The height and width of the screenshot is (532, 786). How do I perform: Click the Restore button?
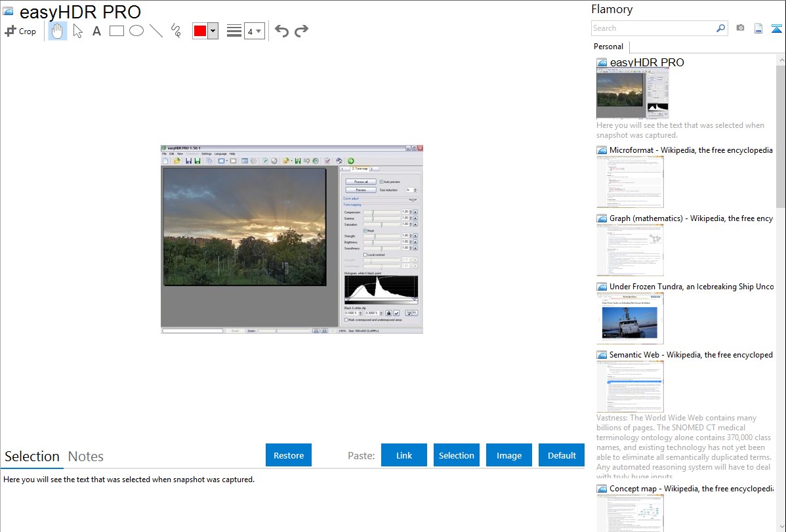tap(289, 455)
